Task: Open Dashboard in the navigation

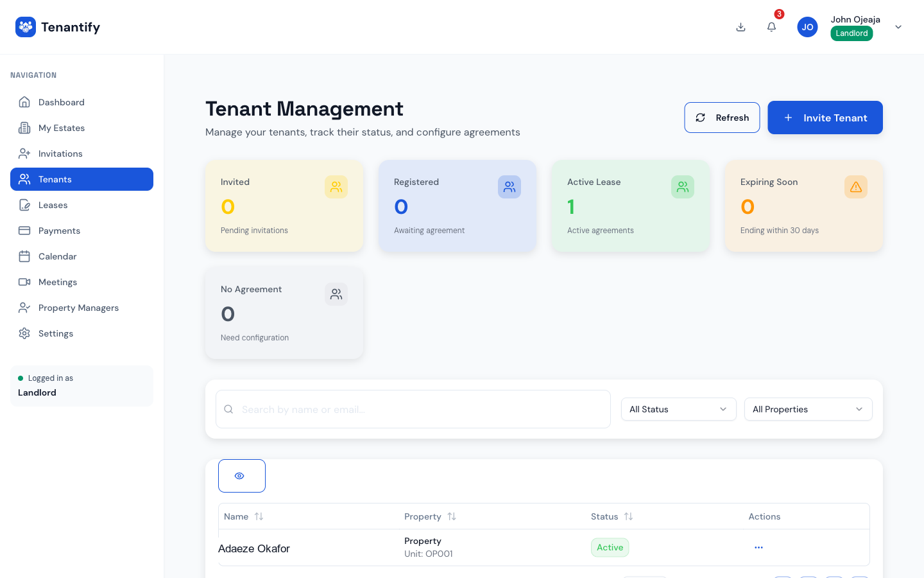Action: (x=81, y=102)
